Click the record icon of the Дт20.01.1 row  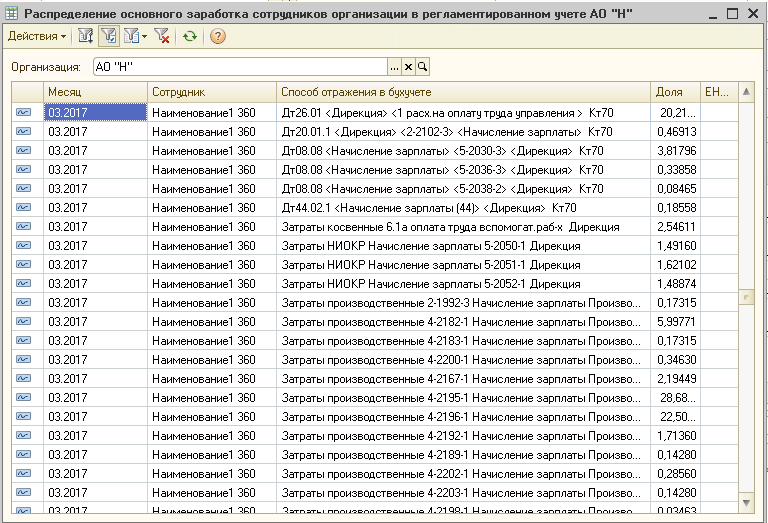pos(23,131)
